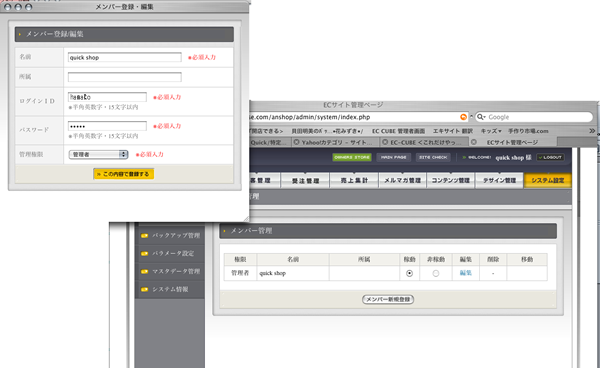Image resolution: width=600 pixels, height=368 pixels.
Task: Open パラメータ設定 in the sidebar
Action: pos(173,254)
